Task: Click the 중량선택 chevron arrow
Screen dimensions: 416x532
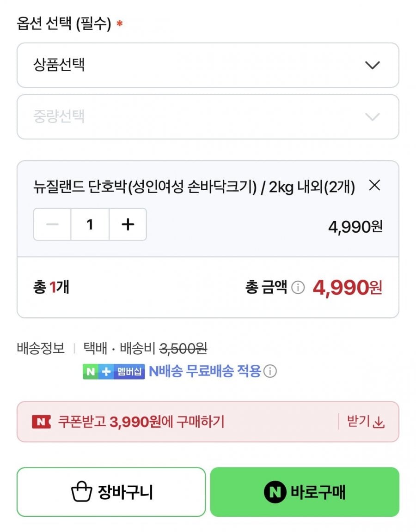Action: click(372, 117)
